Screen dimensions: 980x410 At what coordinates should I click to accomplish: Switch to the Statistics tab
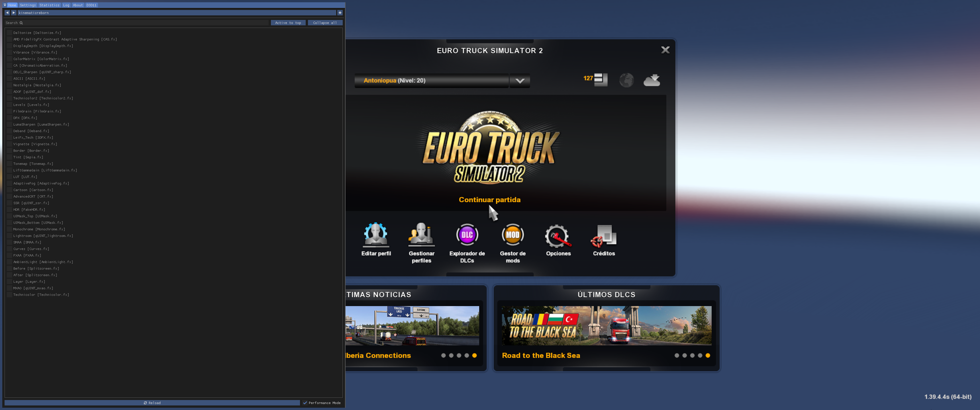coord(50,5)
